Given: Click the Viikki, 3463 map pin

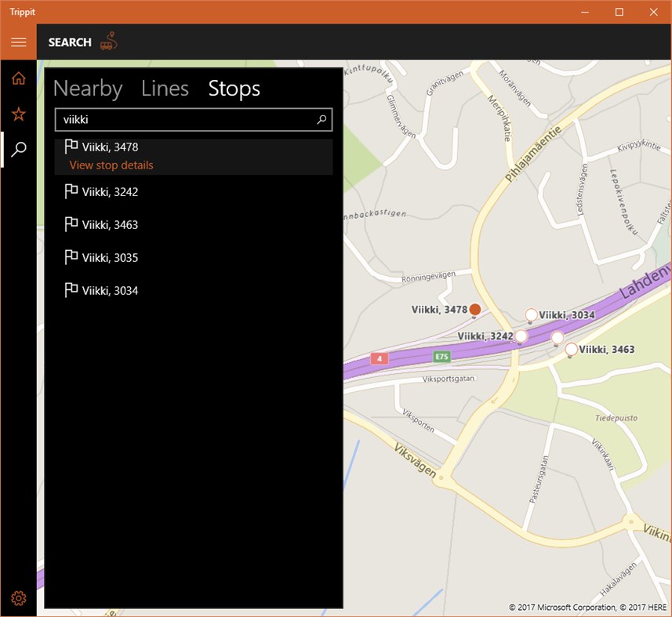Looking at the screenshot, I should (570, 350).
